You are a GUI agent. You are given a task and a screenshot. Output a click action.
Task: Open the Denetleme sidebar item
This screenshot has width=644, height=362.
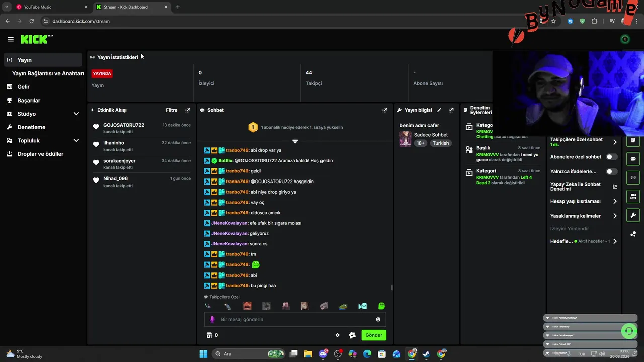[43, 127]
